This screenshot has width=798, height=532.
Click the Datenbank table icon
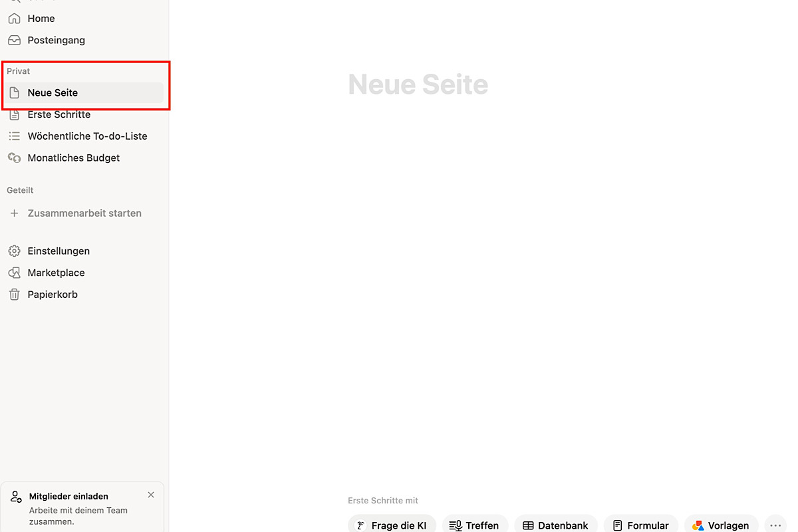[x=528, y=525]
